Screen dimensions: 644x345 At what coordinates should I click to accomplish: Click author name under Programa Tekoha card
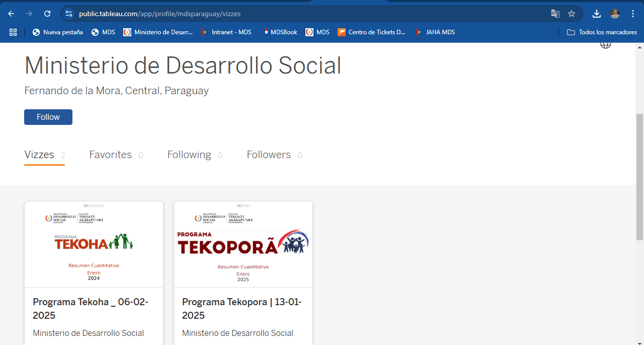pos(89,333)
